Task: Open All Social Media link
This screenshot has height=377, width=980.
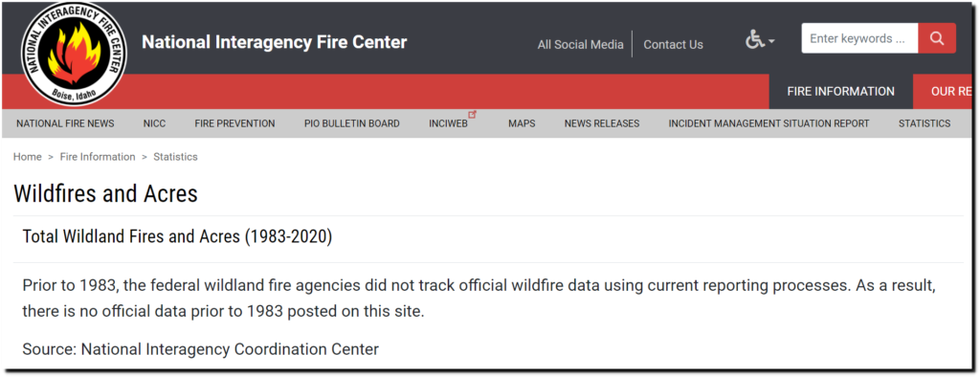Action: tap(581, 44)
